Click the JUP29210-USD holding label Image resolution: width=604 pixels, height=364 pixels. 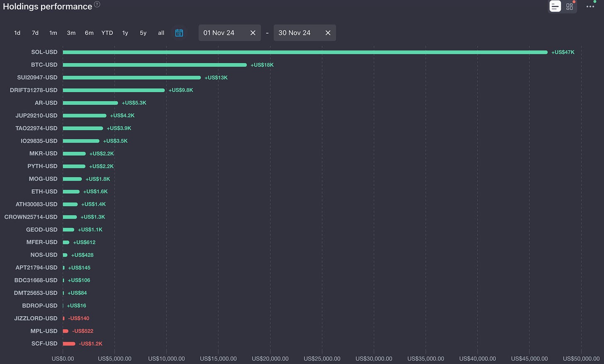tap(37, 115)
